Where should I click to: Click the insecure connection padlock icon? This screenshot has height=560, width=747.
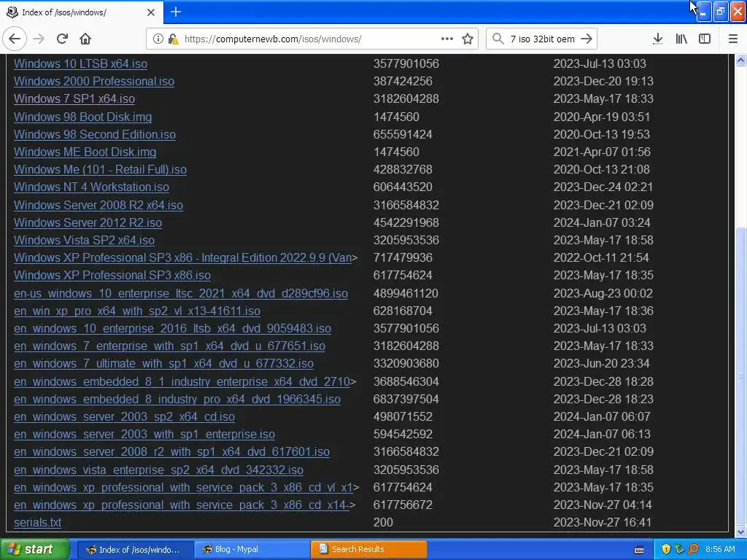[x=174, y=39]
